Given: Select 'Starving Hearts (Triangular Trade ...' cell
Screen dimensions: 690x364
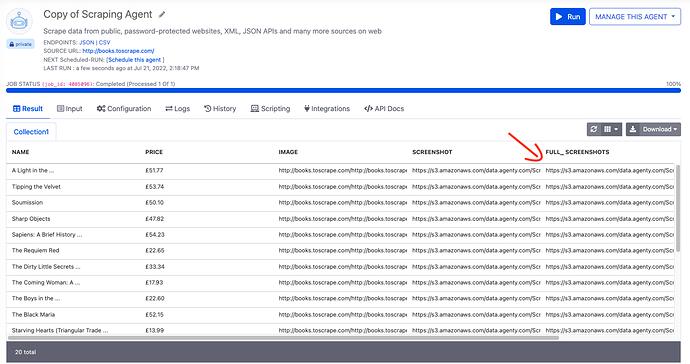Looking at the screenshot, I should click(60, 331).
